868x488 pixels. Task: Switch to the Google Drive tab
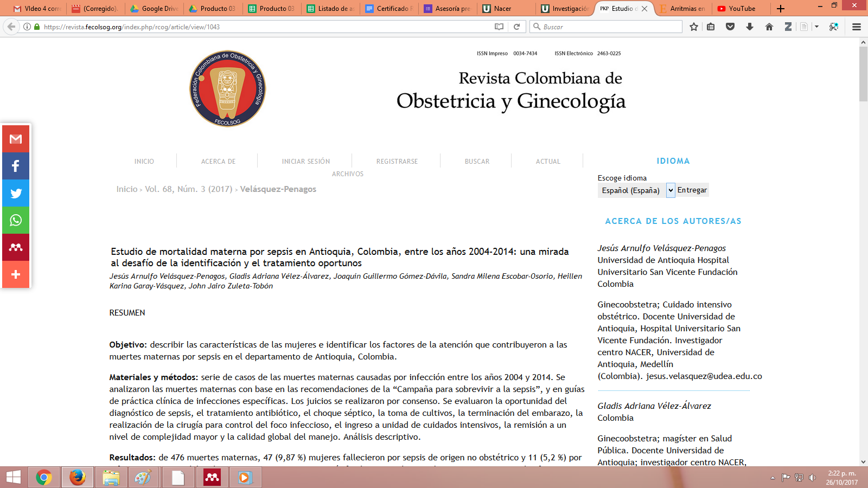[x=154, y=9]
